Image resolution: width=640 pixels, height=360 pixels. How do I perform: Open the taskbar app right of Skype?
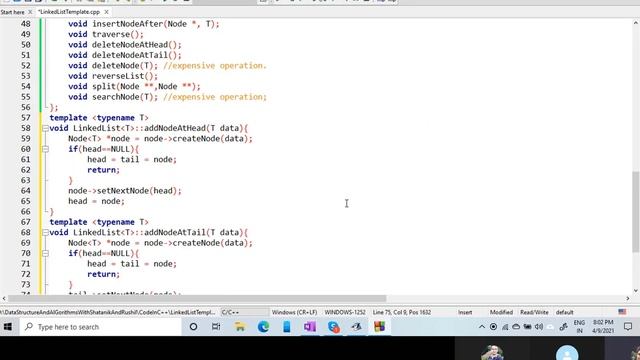(356, 327)
